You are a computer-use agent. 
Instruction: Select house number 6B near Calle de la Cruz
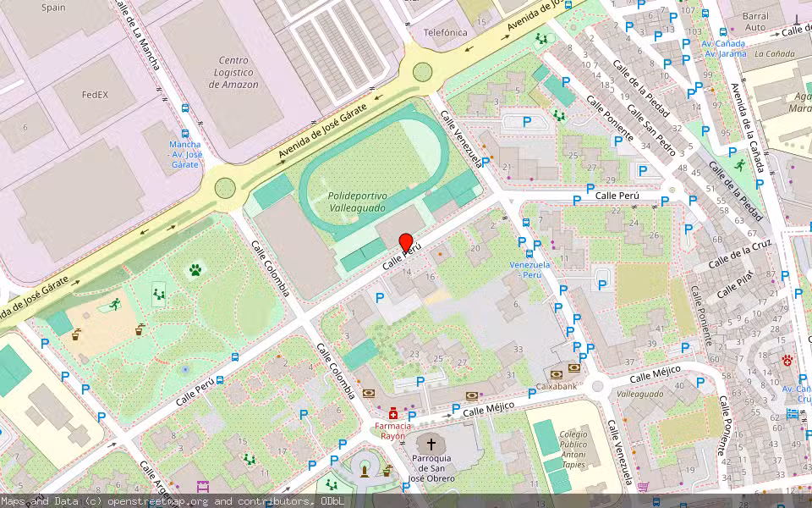pos(717,240)
